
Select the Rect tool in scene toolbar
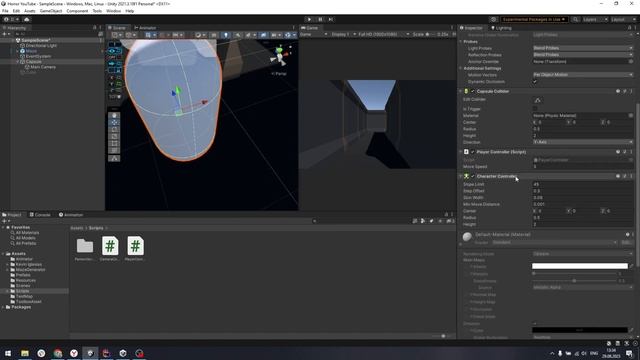point(114,143)
